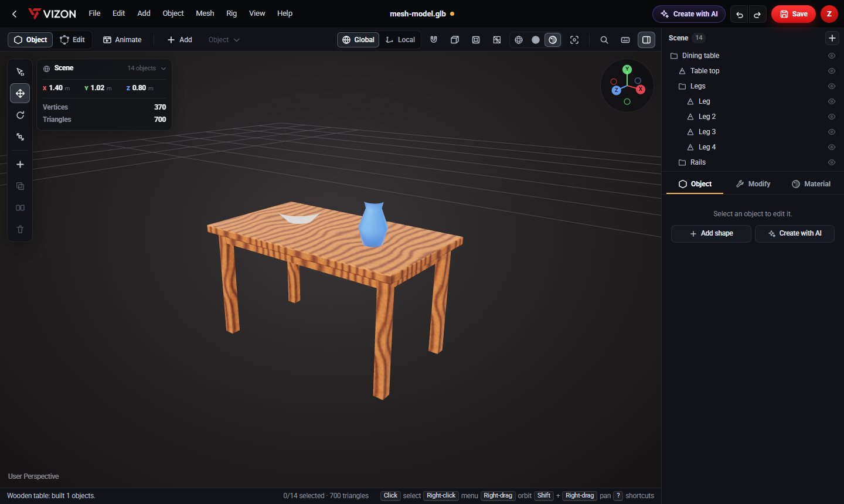Switch to material preview shading mode

pos(553,40)
